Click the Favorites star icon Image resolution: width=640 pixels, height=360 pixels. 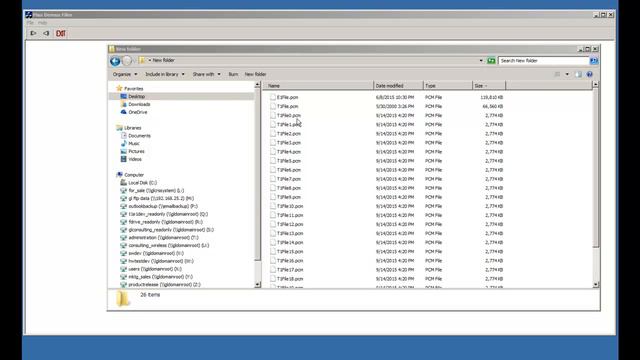click(x=119, y=88)
